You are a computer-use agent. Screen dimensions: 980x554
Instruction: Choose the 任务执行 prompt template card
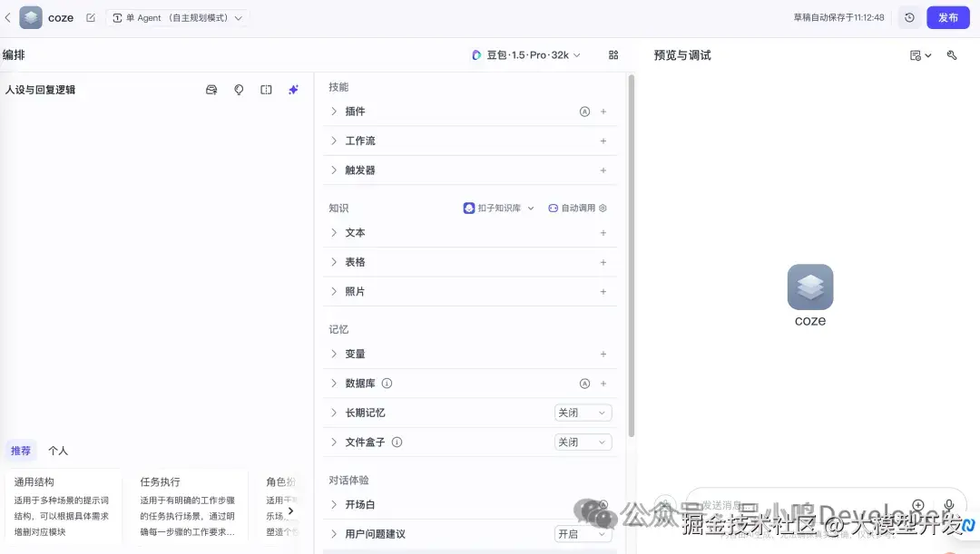coord(188,506)
